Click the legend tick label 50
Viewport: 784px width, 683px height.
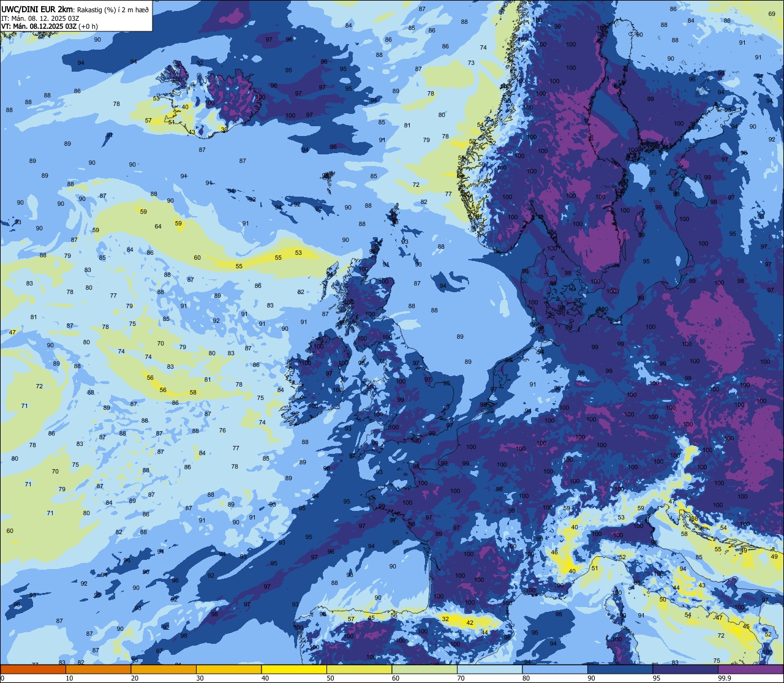[x=330, y=678]
